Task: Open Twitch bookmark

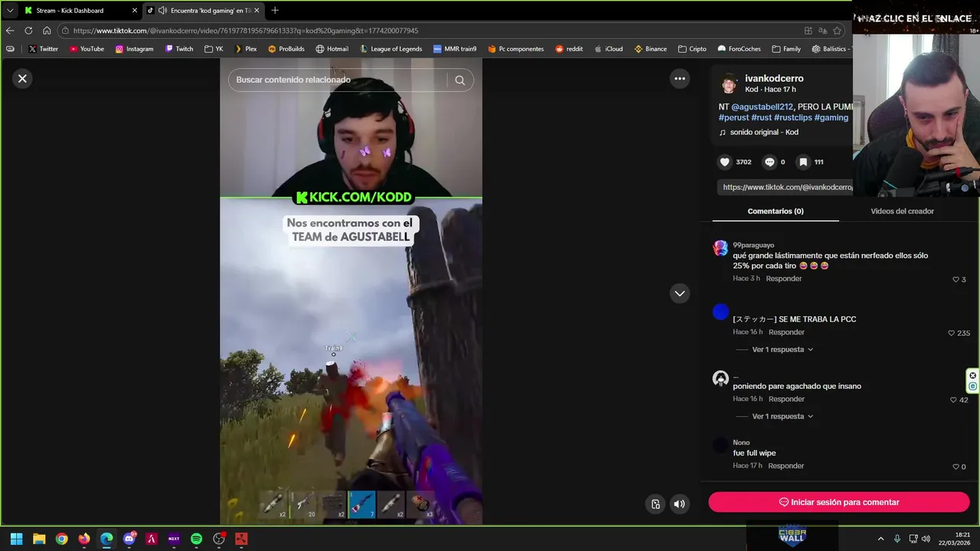Action: pos(179,49)
